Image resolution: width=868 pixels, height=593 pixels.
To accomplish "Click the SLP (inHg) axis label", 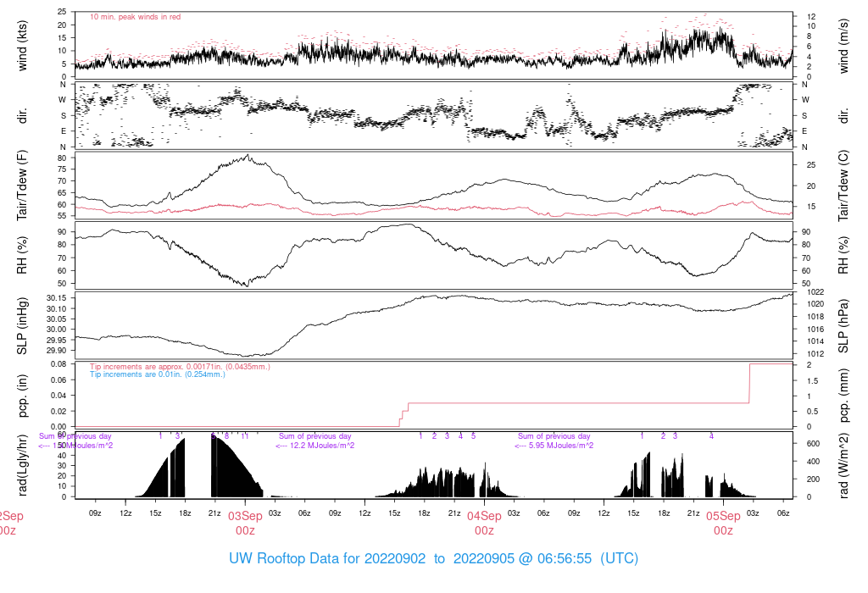I will point(22,326).
